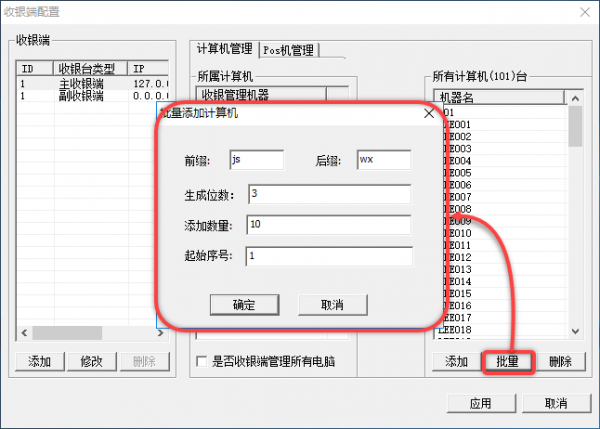600x429 pixels.
Task: Apply changes with 应用 button
Action: pos(481,403)
